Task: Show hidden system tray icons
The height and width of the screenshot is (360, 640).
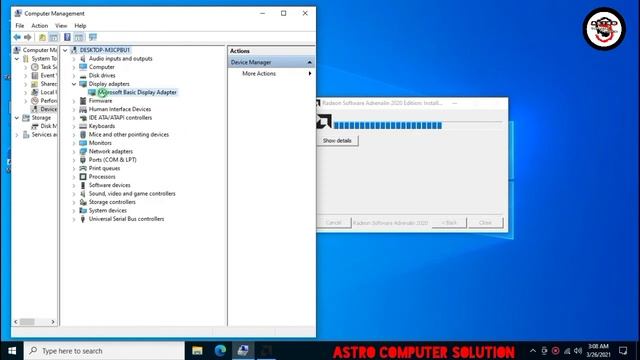Action: [533, 351]
